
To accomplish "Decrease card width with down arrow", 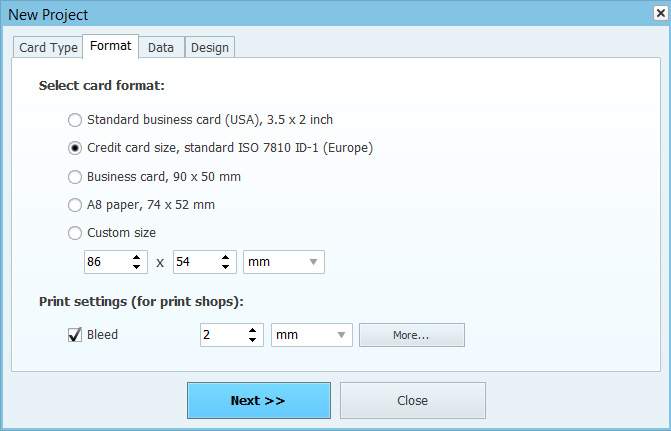I will click(x=137, y=267).
